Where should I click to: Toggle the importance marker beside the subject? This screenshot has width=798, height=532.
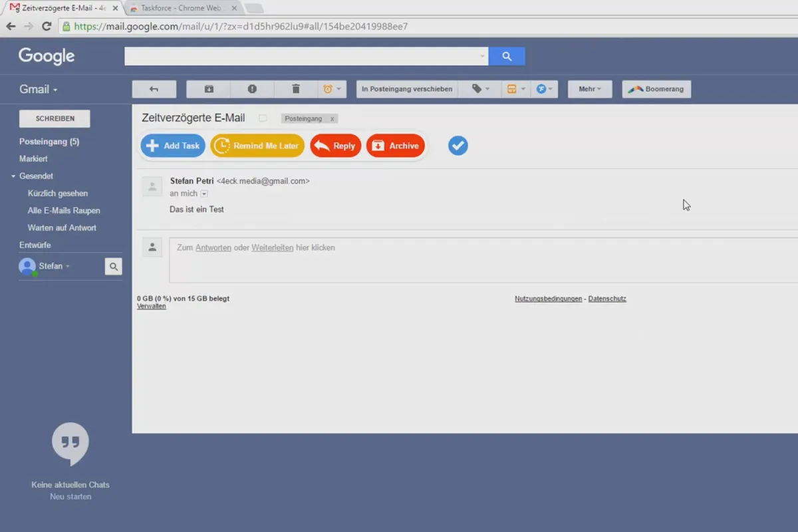(263, 118)
